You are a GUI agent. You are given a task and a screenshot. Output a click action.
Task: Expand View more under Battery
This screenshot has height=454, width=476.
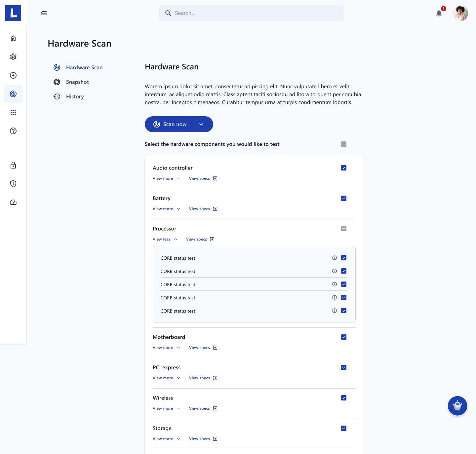167,209
